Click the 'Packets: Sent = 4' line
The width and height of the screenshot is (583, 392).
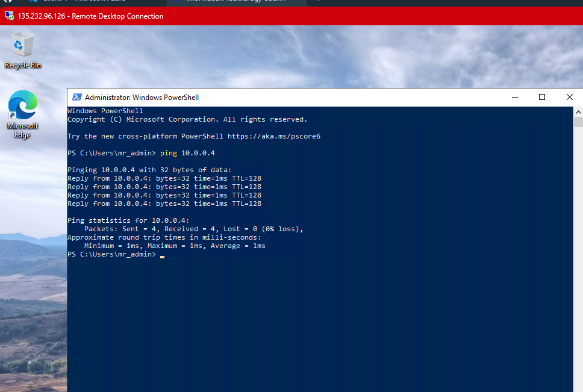click(194, 229)
